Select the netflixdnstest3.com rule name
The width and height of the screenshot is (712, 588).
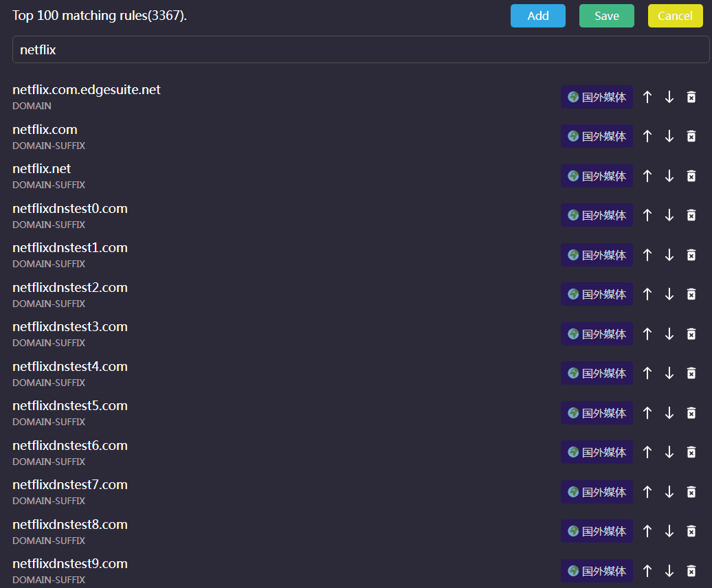coord(70,327)
